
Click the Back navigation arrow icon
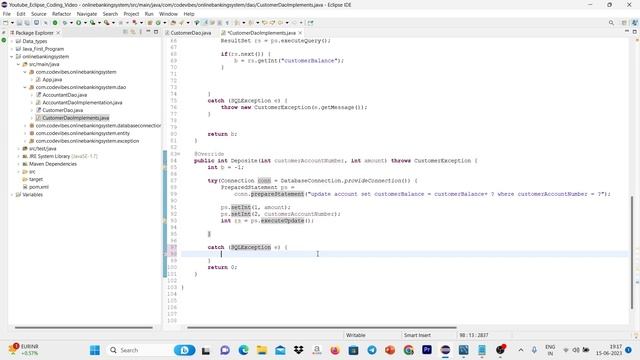280,23
